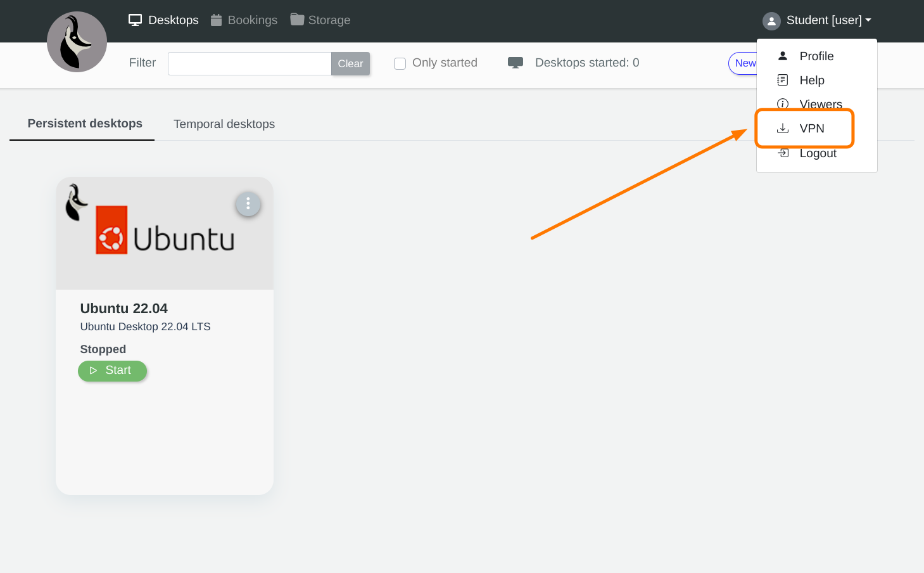This screenshot has height=573, width=924.
Task: Click the New desktop button
Action: click(x=744, y=63)
